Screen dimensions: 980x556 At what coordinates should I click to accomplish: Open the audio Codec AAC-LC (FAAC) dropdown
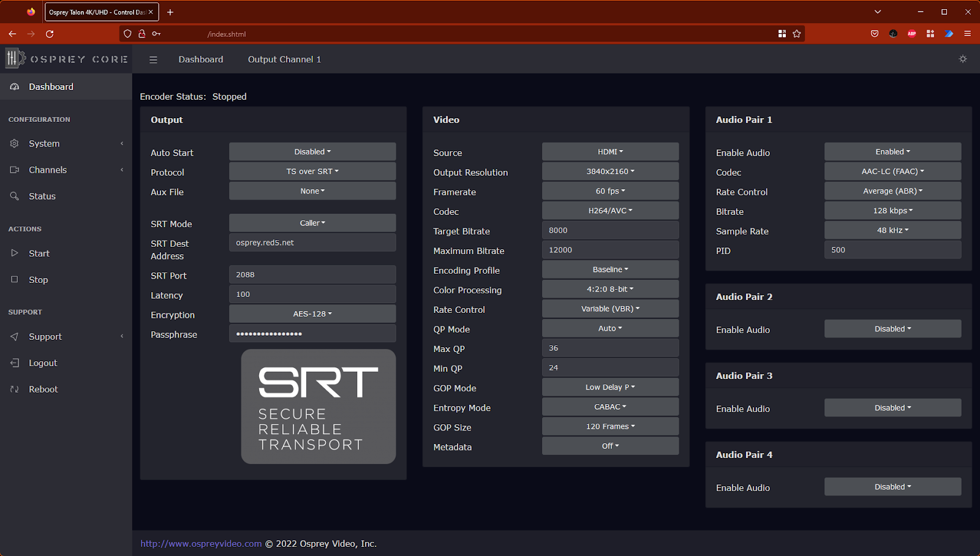(x=892, y=171)
